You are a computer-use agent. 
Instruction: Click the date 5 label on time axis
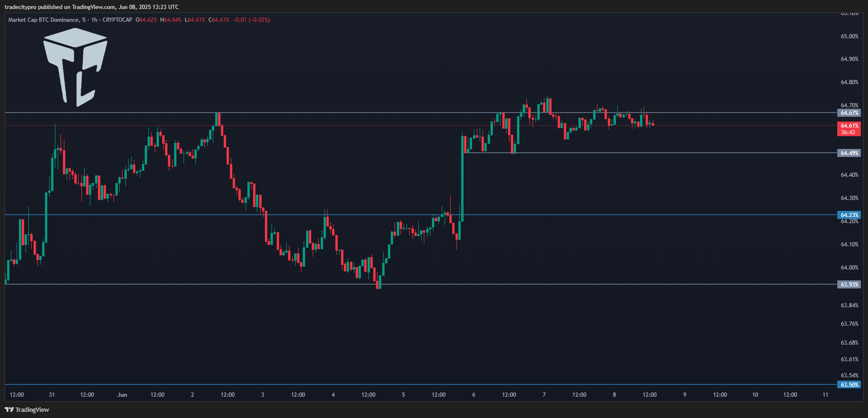point(403,395)
